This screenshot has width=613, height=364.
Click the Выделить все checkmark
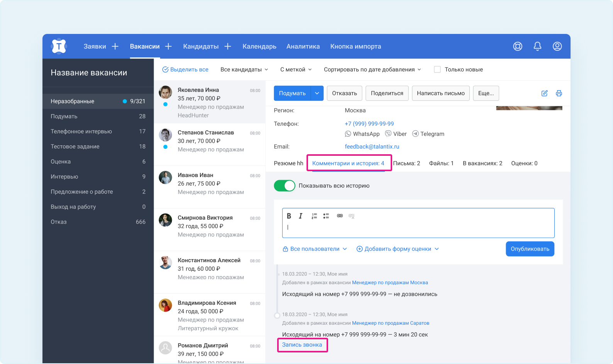[165, 69]
